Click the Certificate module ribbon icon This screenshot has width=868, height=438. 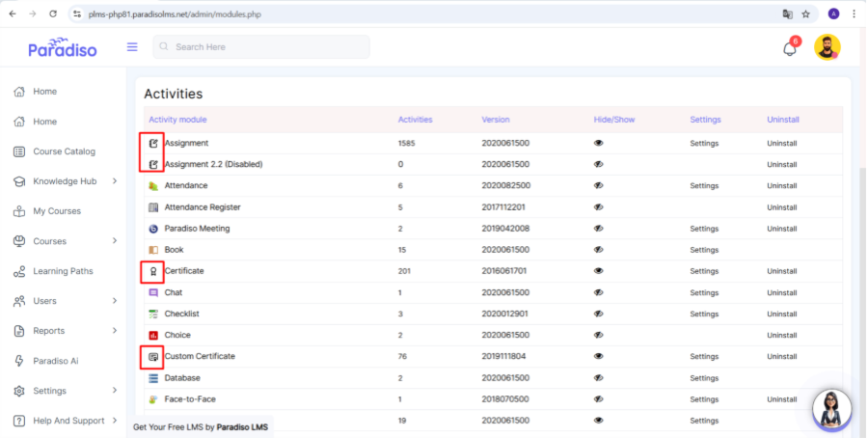tap(152, 271)
